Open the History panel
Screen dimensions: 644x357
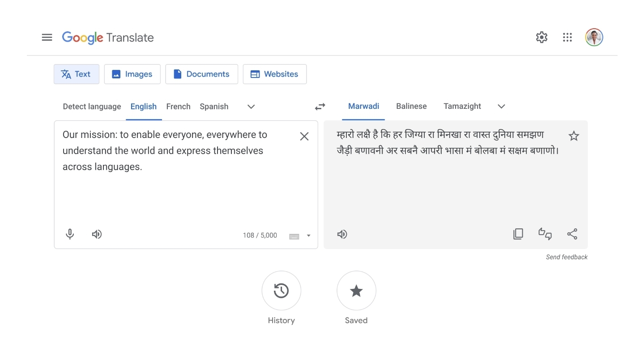point(281,291)
